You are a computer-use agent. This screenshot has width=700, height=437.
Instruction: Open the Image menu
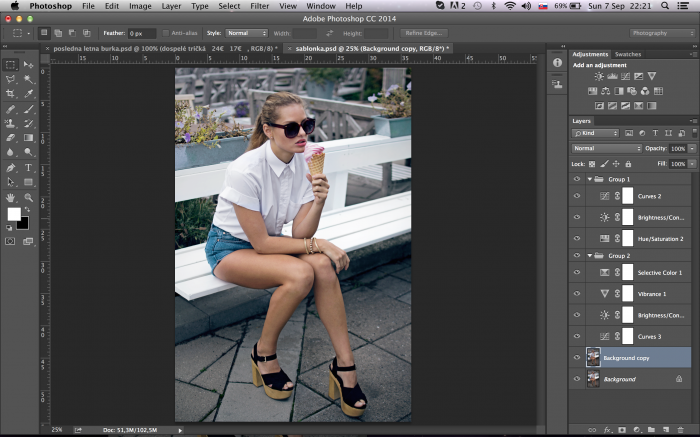tap(140, 6)
